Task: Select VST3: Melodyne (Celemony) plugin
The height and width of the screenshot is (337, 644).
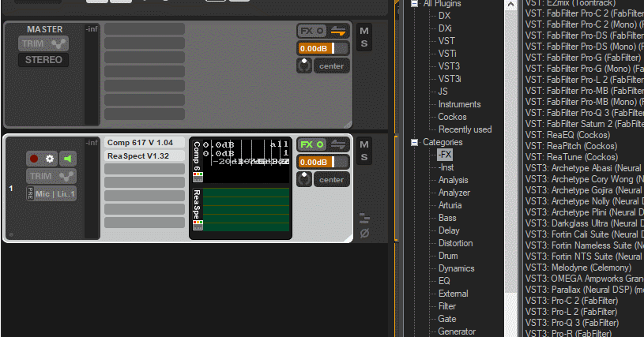Action: click(x=578, y=268)
